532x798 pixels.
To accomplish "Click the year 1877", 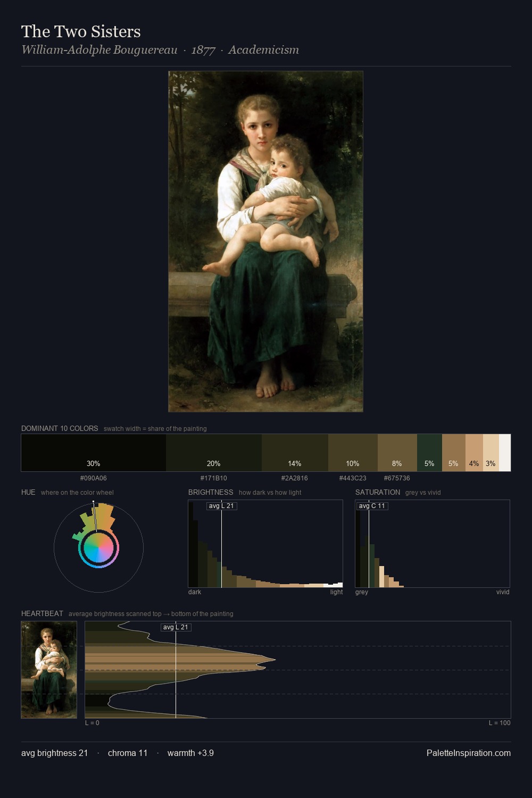I will tap(203, 50).
